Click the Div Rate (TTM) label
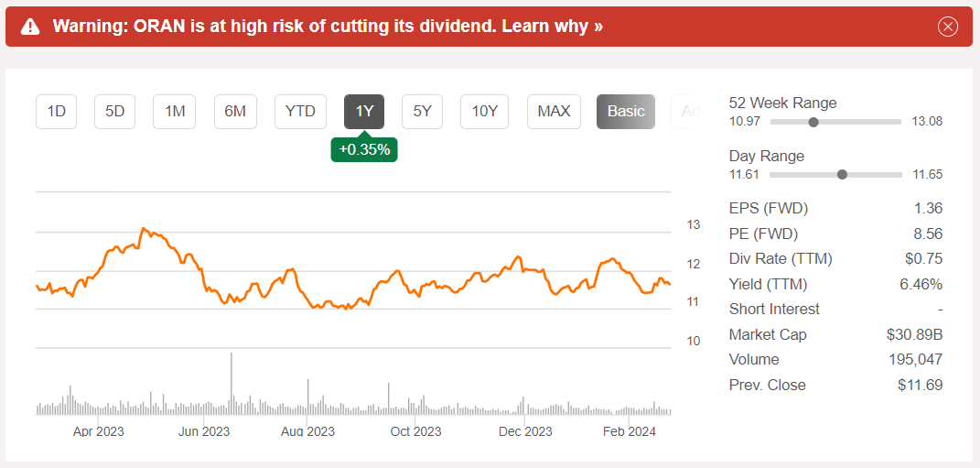This screenshot has width=980, height=468. pos(781,259)
